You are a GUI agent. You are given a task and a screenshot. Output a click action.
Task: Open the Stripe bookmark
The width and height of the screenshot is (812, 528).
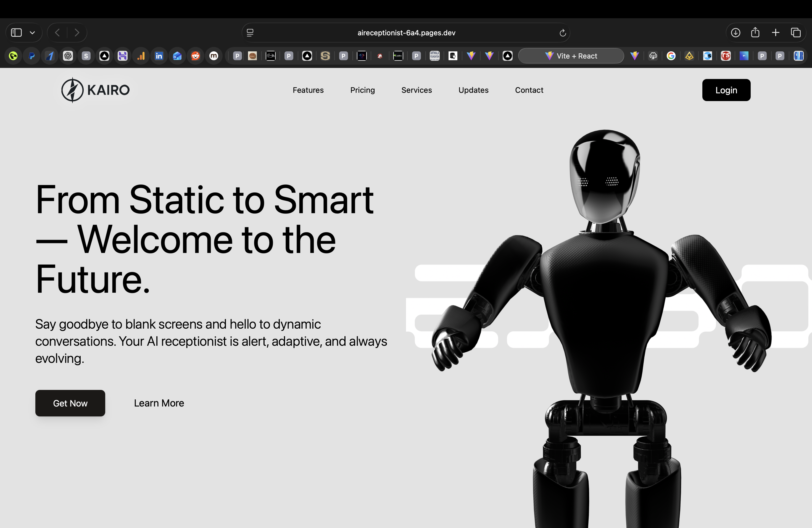click(x=86, y=56)
